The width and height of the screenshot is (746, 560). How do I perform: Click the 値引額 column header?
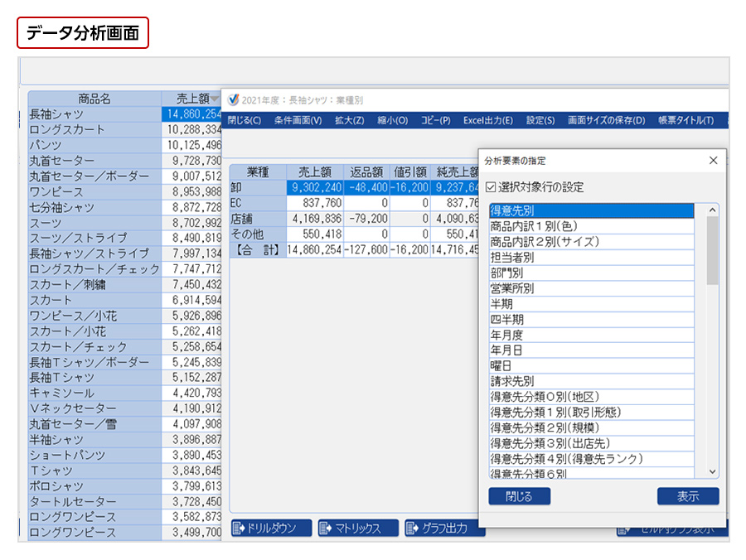coord(409,172)
